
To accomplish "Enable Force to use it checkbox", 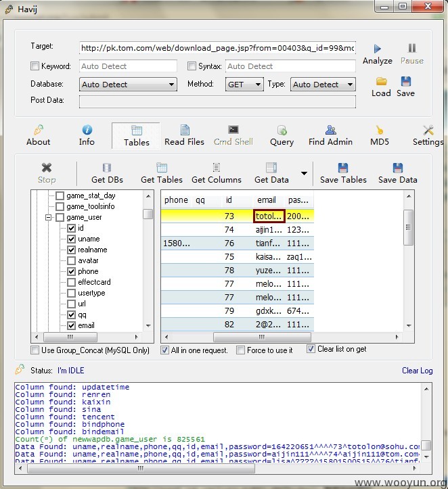I will [240, 350].
